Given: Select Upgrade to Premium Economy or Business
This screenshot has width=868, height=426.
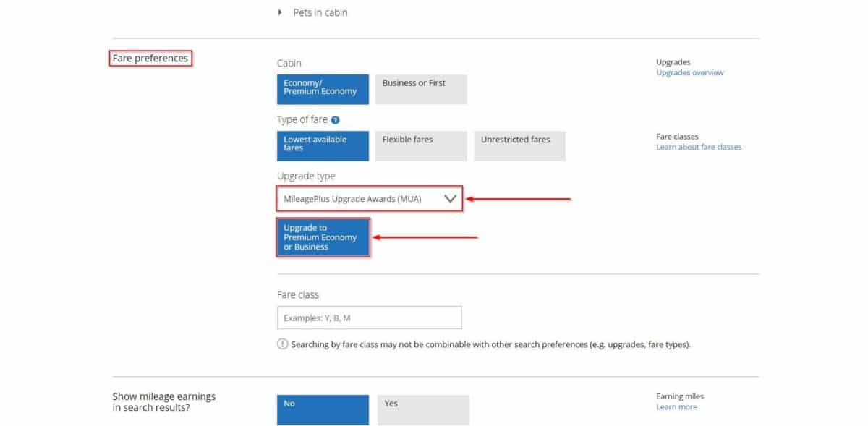Looking at the screenshot, I should point(323,237).
